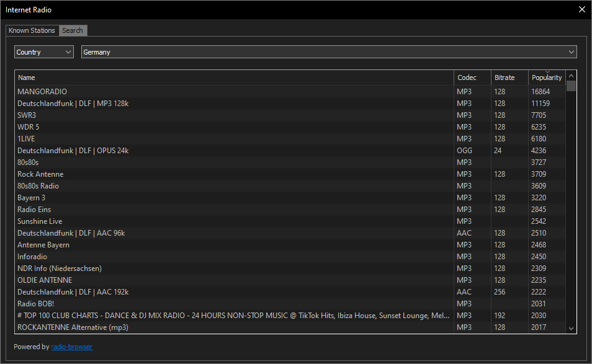
Task: Click scrollbar down arrow in station list
Action: click(x=571, y=328)
